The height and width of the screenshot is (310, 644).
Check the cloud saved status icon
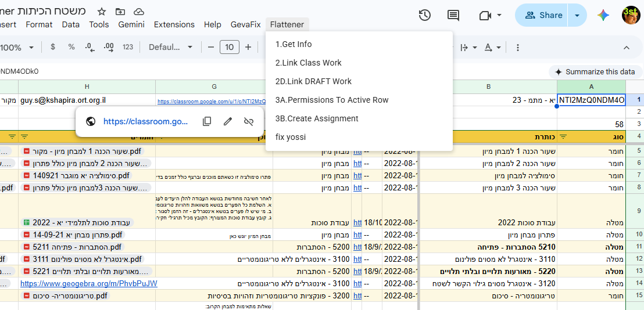pyautogui.click(x=139, y=12)
